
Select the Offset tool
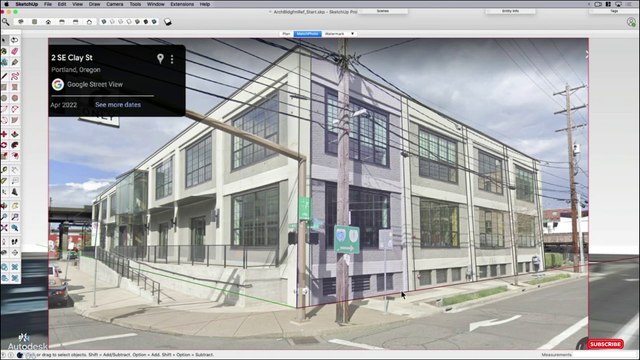click(x=15, y=156)
